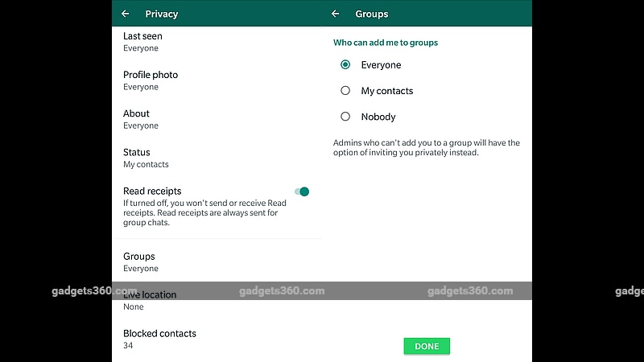
Task: Tap back arrow in Privacy header
Action: pos(125,14)
